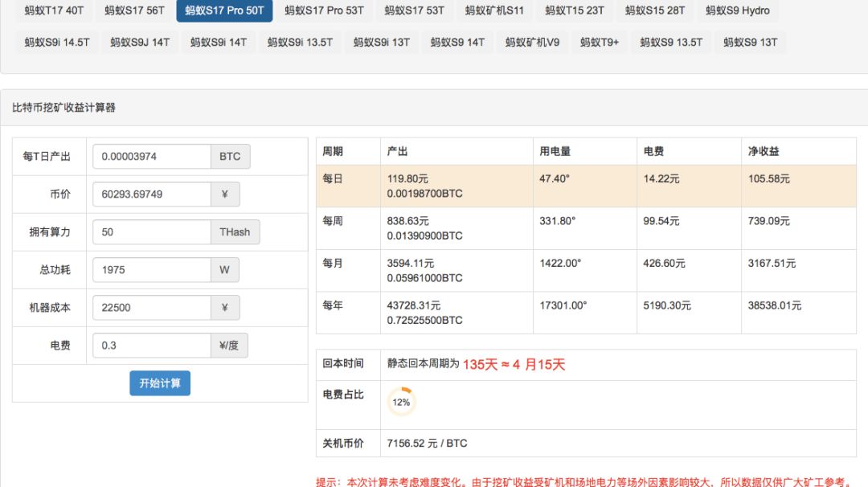
Task: Switch to 蚂蚁S17 53T miner
Action: [x=414, y=10]
